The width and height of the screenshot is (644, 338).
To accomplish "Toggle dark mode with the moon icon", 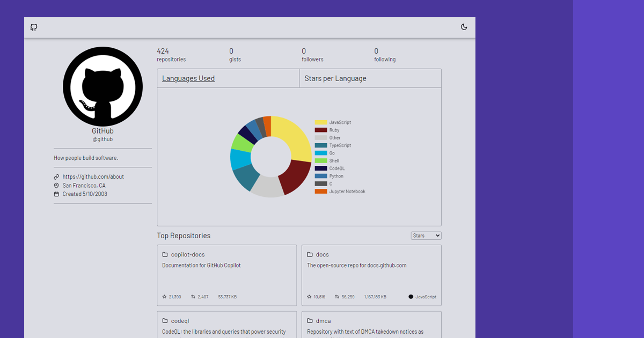I will (464, 27).
